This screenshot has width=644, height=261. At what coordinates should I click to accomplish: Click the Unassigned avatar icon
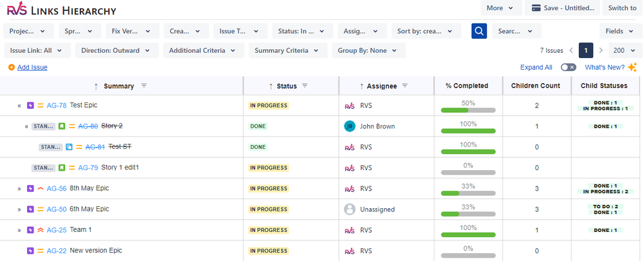click(x=349, y=209)
